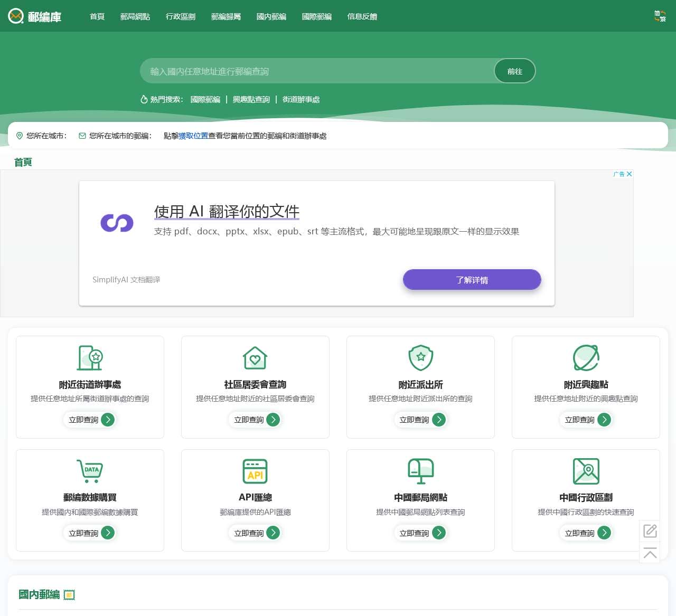The image size is (676, 616).
Task: Click the SimplifyAI 文档翻译 advertiser text
Action: [126, 279]
